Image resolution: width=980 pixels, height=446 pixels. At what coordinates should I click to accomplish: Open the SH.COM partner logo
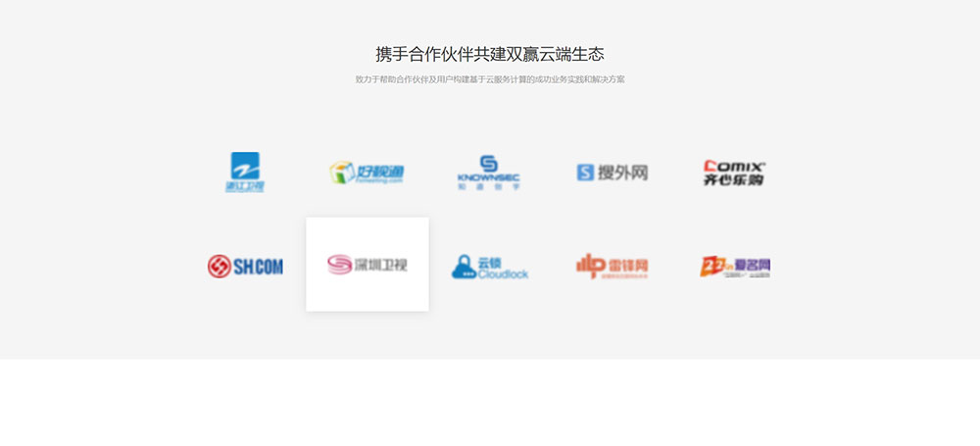click(245, 266)
